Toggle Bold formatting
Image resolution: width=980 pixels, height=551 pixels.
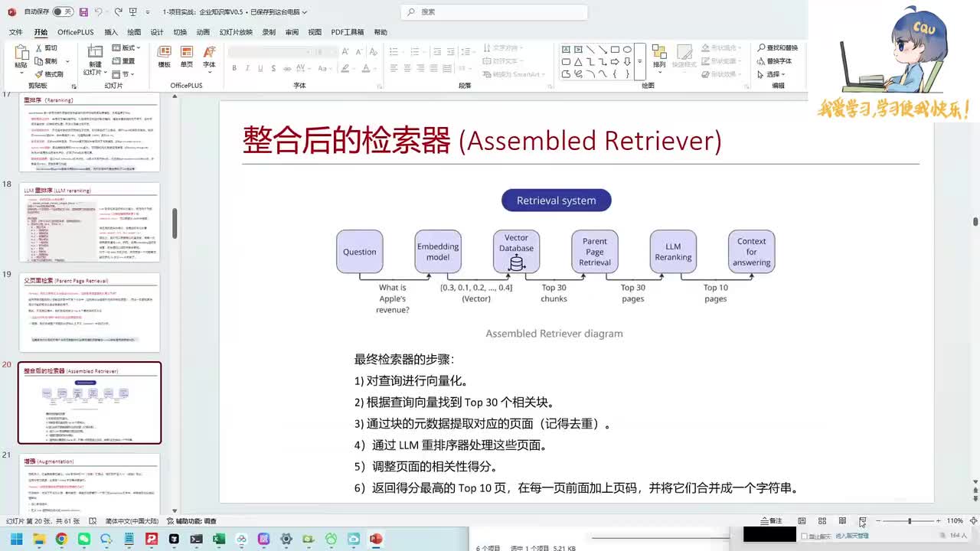tap(234, 68)
